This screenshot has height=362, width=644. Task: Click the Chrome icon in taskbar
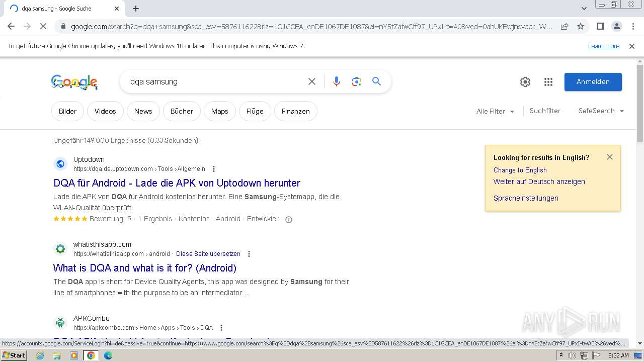pyautogui.click(x=91, y=355)
